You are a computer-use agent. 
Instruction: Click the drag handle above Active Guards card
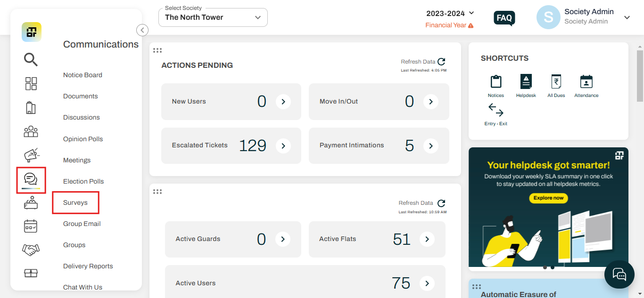pyautogui.click(x=157, y=192)
